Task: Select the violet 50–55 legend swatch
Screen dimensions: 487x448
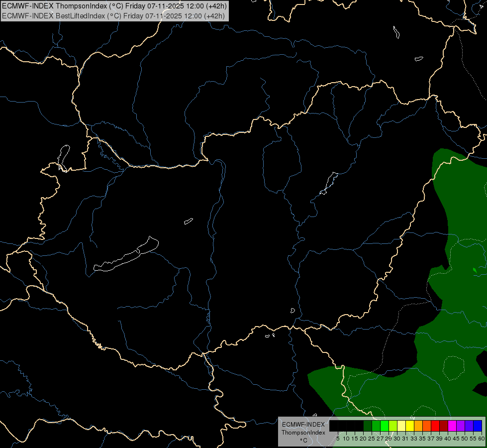Action: tap(469, 426)
